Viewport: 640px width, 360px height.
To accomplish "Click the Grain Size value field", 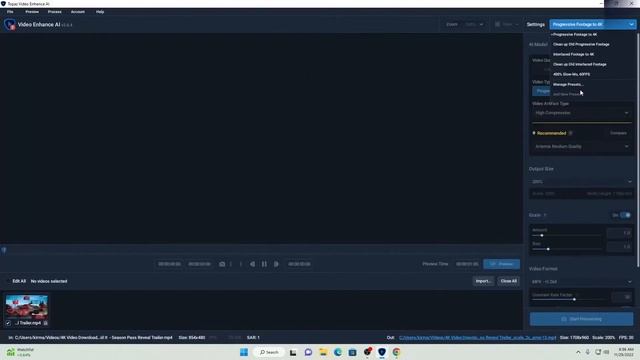I will tap(619, 247).
